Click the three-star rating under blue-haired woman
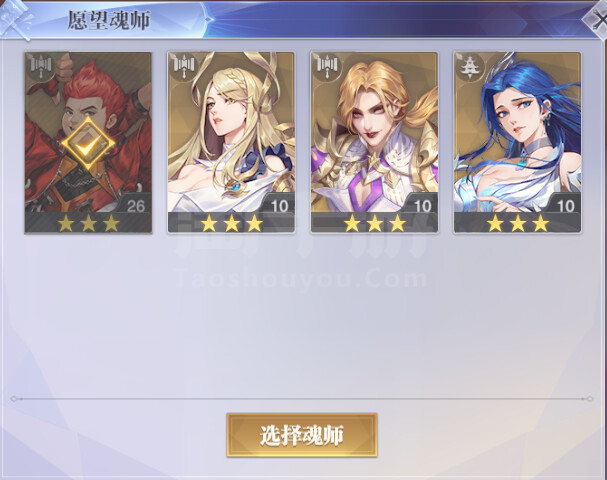607x480 pixels. click(x=518, y=223)
